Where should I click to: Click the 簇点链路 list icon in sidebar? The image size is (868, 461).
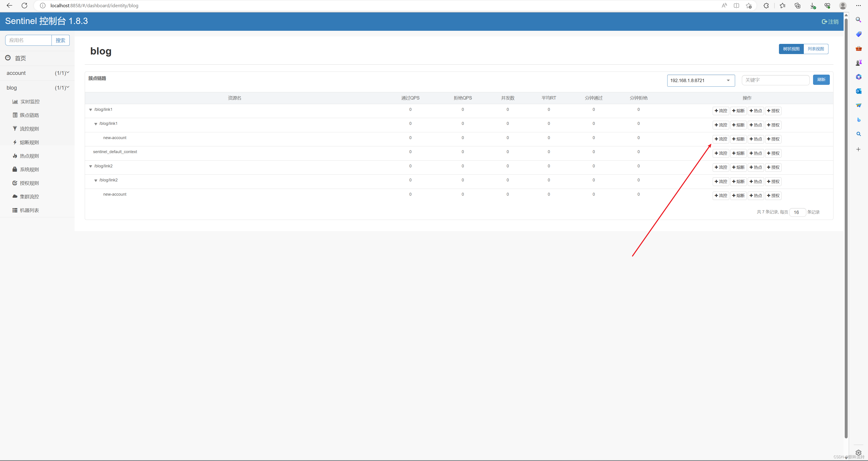coord(15,115)
